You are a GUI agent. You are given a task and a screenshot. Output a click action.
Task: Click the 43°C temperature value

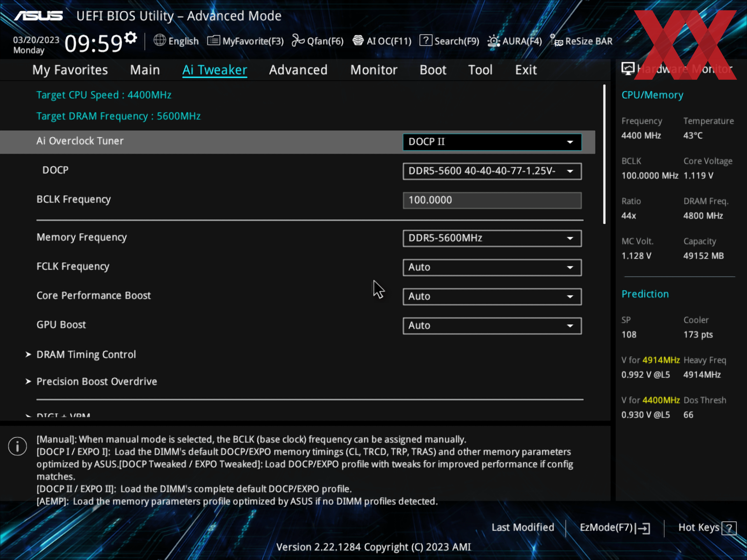[x=693, y=136]
